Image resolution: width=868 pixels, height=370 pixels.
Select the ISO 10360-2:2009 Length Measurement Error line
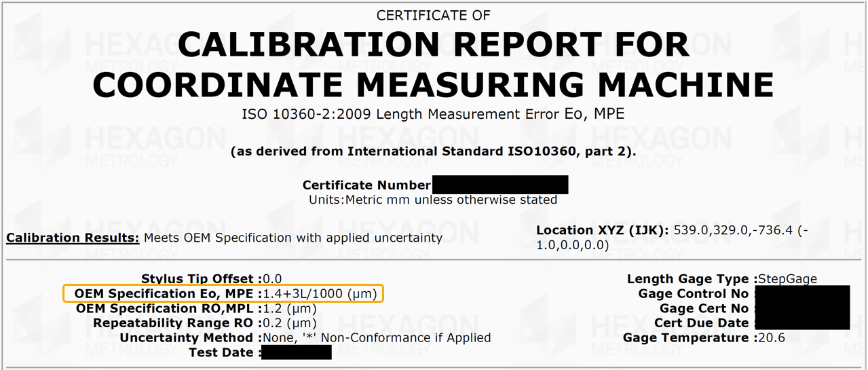point(433,115)
